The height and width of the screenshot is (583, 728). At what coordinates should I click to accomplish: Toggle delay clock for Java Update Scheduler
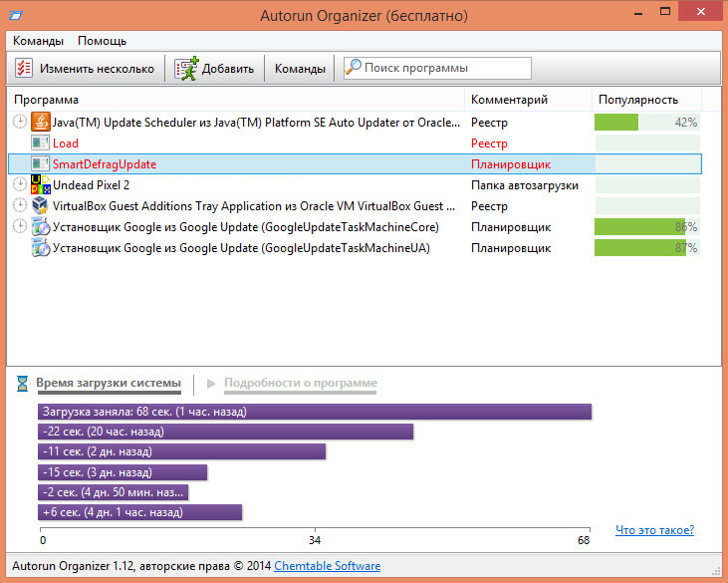pyautogui.click(x=21, y=122)
